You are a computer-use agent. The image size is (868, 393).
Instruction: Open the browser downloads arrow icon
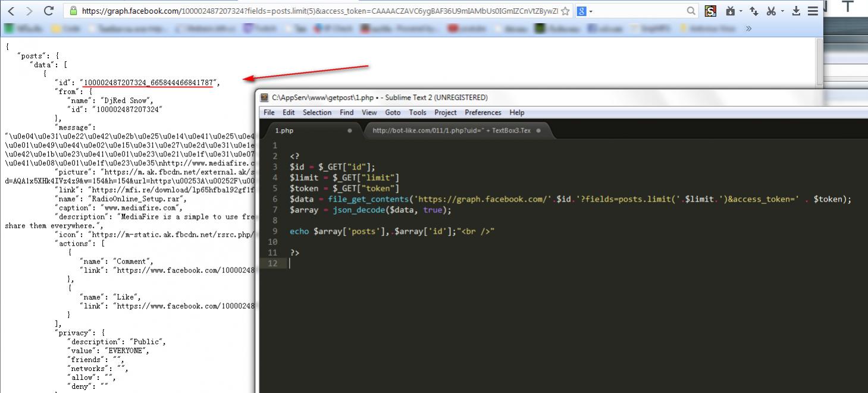coord(796,11)
